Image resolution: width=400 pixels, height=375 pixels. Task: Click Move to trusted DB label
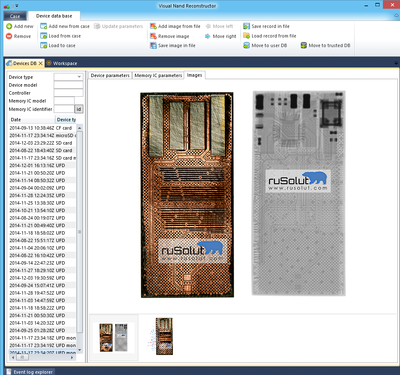pos(329,45)
